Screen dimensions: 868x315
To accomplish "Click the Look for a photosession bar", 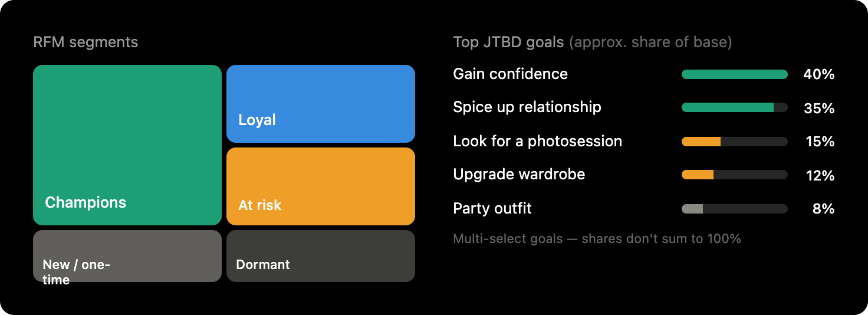I will coord(735,142).
